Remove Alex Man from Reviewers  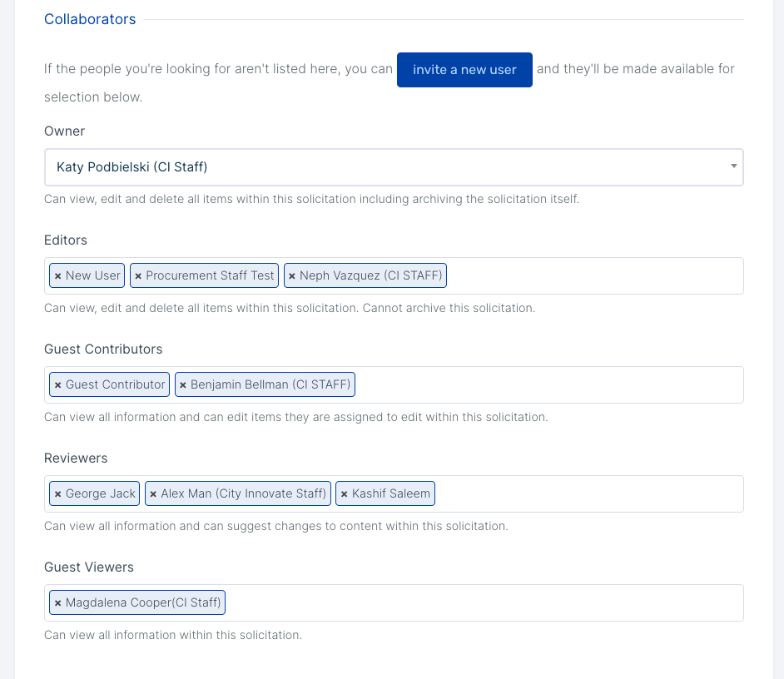coord(153,494)
